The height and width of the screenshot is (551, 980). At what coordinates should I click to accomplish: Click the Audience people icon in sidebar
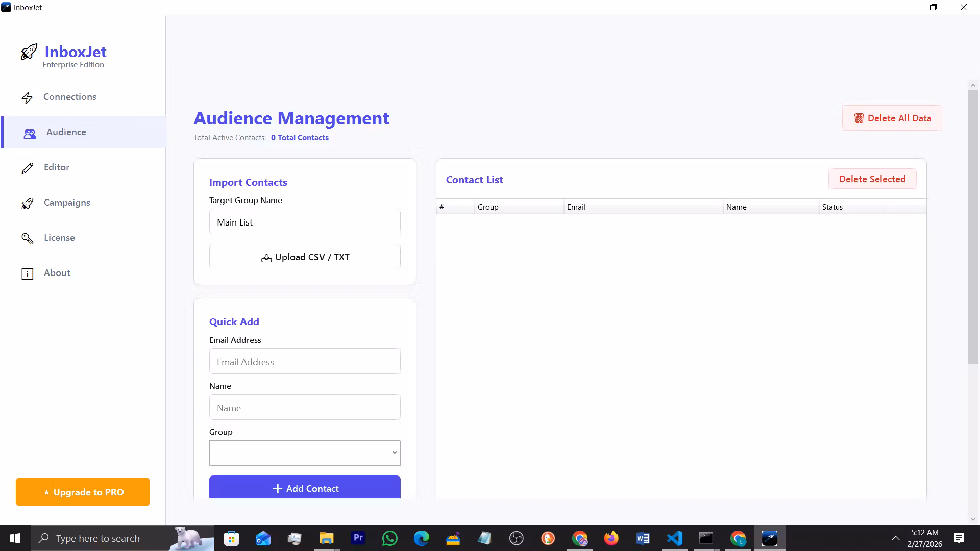tap(30, 133)
